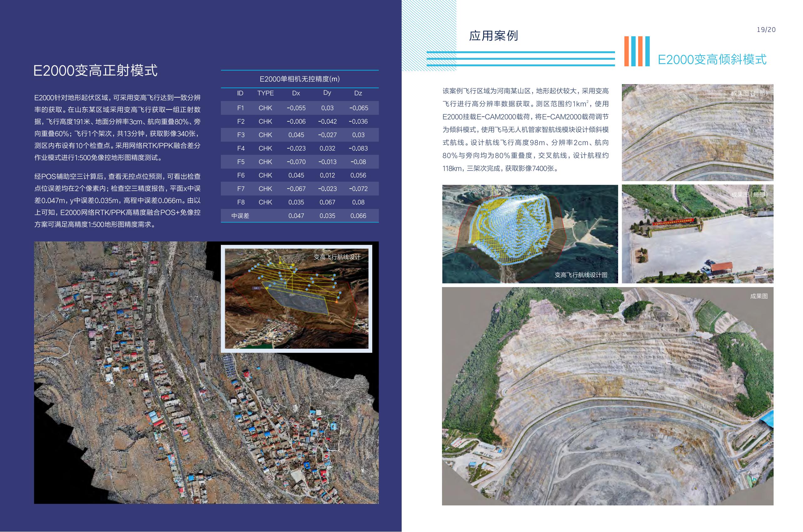Click the table title E2000单相机无控精度(m)
The width and height of the screenshot is (803, 532).
pos(300,79)
